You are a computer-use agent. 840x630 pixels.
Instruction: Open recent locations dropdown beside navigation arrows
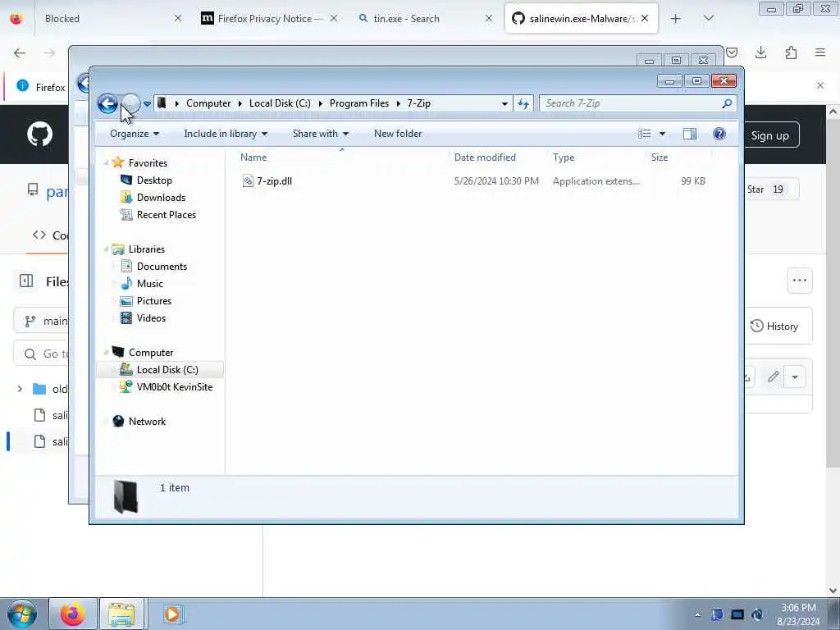coord(148,104)
